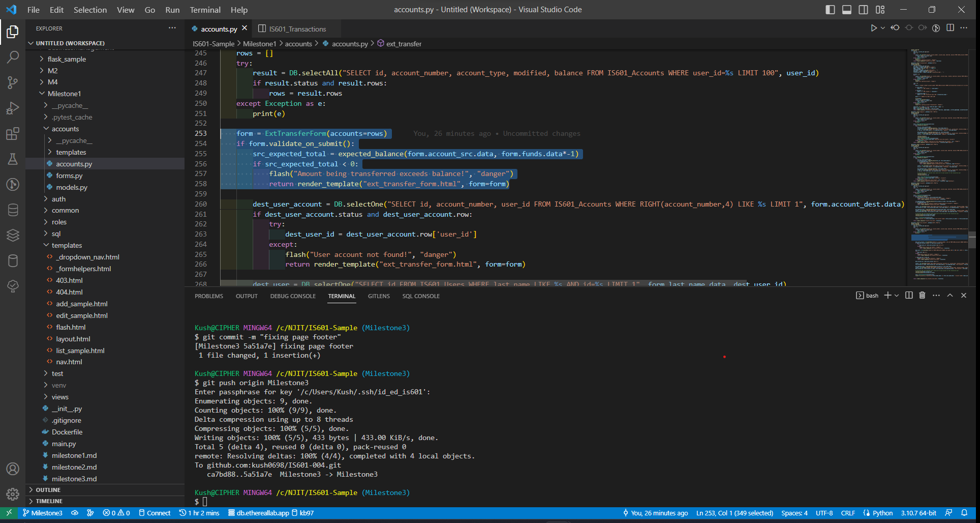Screen dimensions: 980x523
Task: Open the terminal launch profile dropdown
Action: (897, 295)
